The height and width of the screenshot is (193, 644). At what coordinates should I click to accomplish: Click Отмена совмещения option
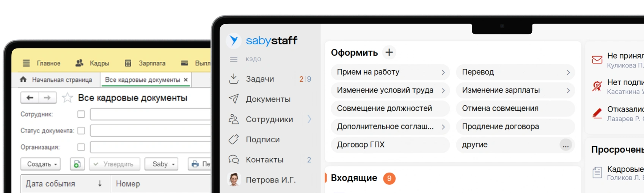[515, 108]
